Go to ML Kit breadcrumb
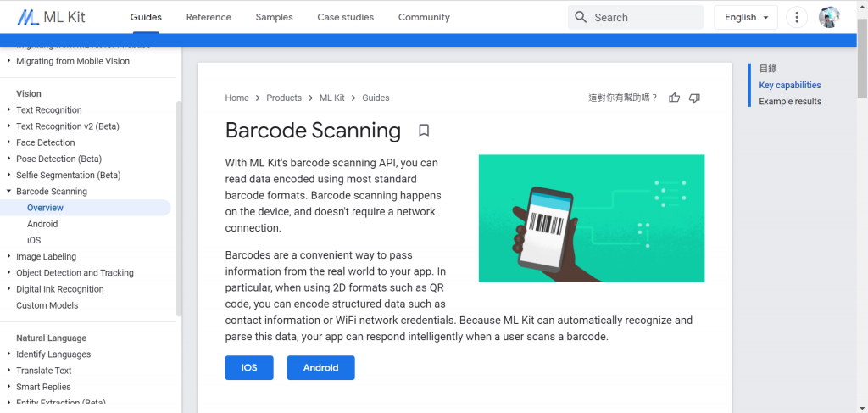 pos(332,98)
